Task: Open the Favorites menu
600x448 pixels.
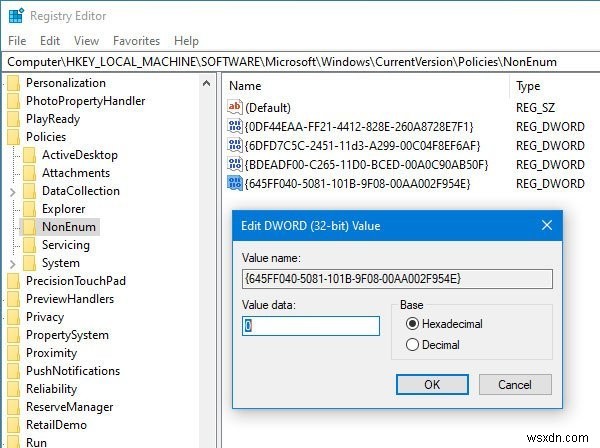Action: coord(136,41)
